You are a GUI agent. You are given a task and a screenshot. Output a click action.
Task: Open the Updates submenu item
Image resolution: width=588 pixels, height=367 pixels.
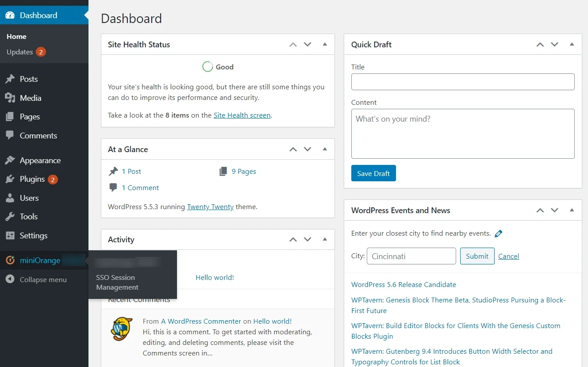coord(20,52)
